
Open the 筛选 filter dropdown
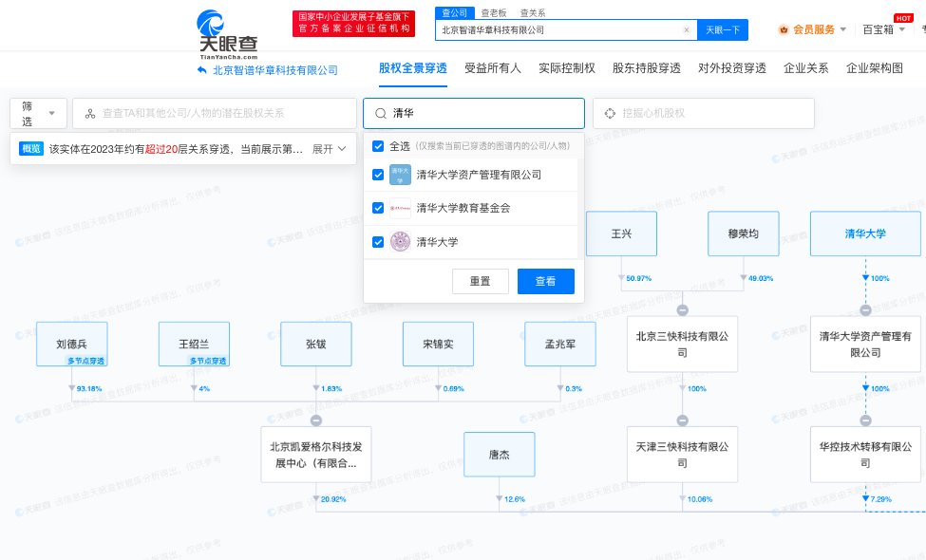point(38,114)
